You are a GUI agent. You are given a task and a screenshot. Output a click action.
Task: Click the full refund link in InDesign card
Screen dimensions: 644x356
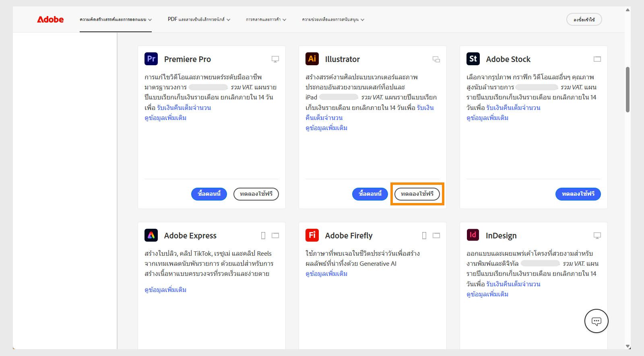pos(513,284)
